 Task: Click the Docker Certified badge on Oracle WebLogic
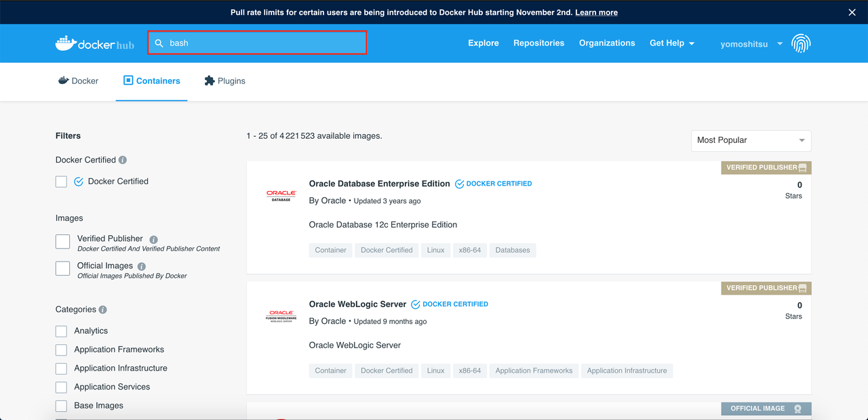tap(450, 304)
